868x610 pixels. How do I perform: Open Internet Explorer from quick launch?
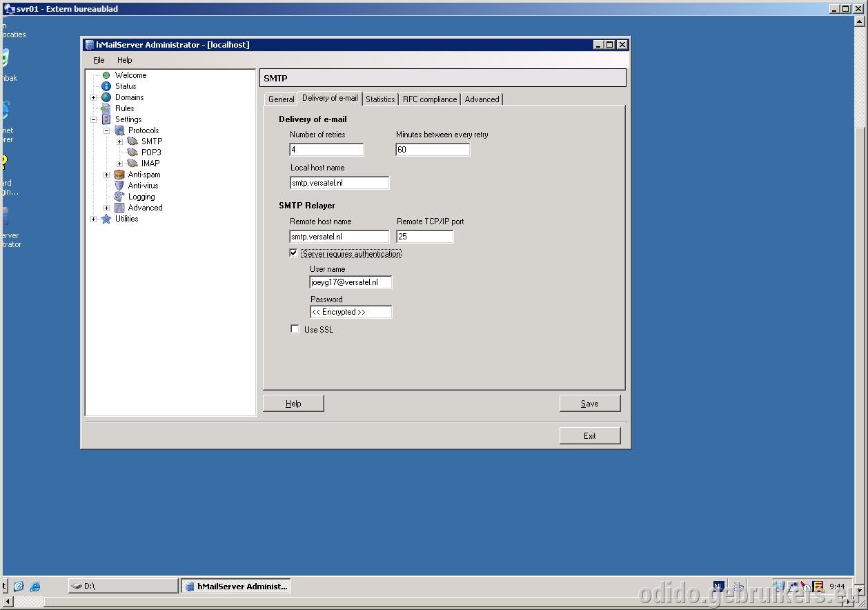pos(34,587)
